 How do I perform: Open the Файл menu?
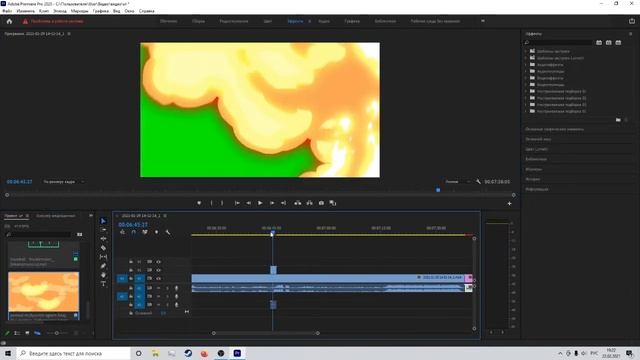[x=7, y=11]
